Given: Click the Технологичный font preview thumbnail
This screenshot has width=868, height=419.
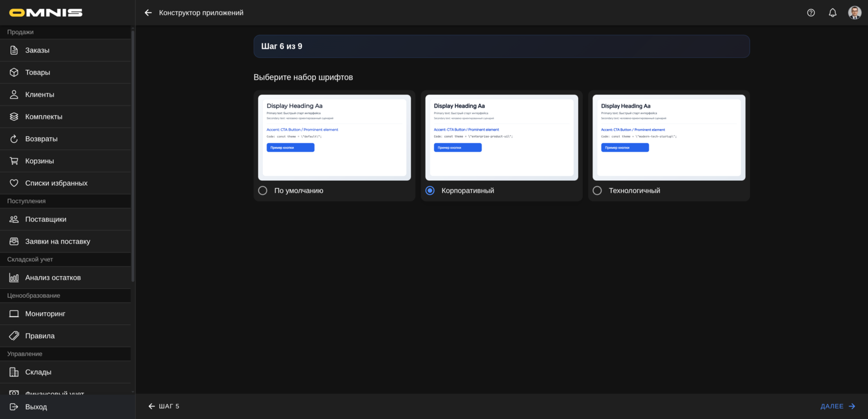Looking at the screenshot, I should point(668,137).
